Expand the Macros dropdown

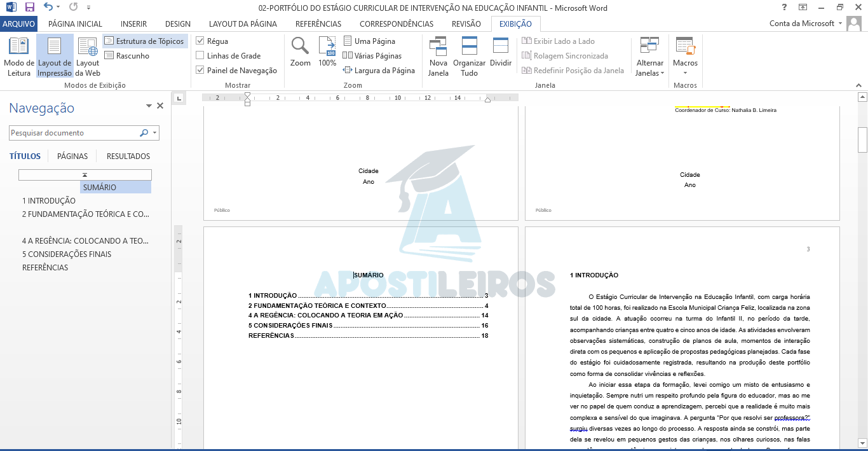pyautogui.click(x=685, y=73)
